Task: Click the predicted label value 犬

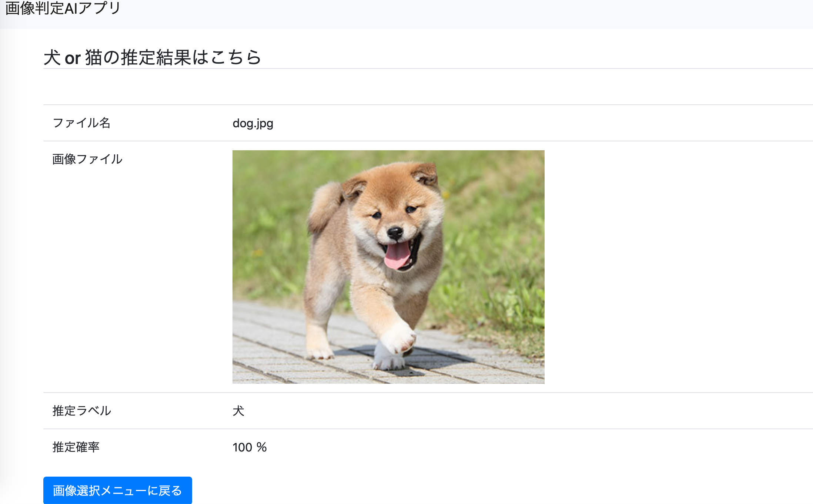Action: point(238,411)
